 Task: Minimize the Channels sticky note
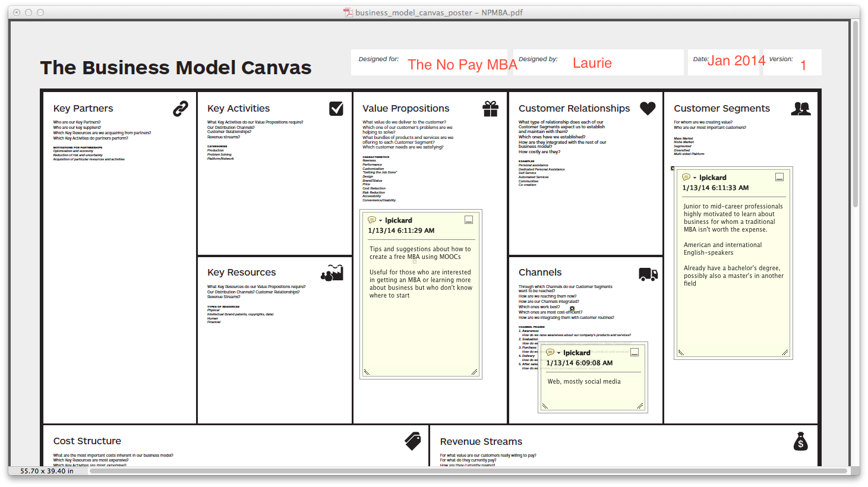coord(635,352)
